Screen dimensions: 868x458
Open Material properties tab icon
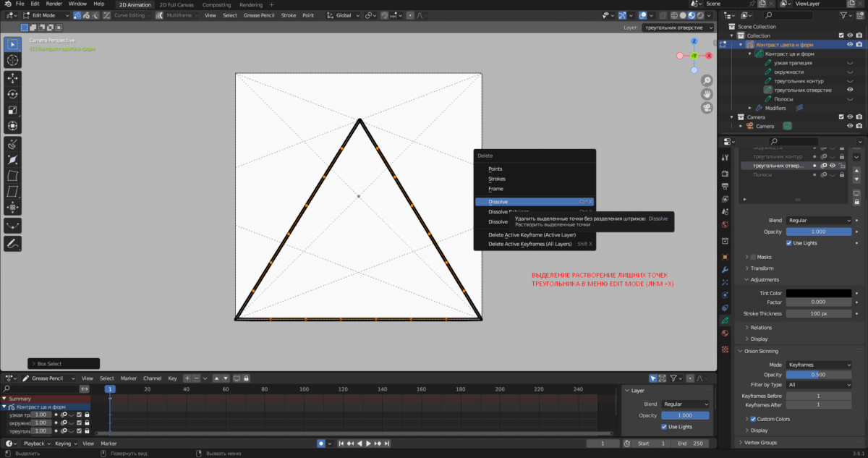[x=726, y=333]
